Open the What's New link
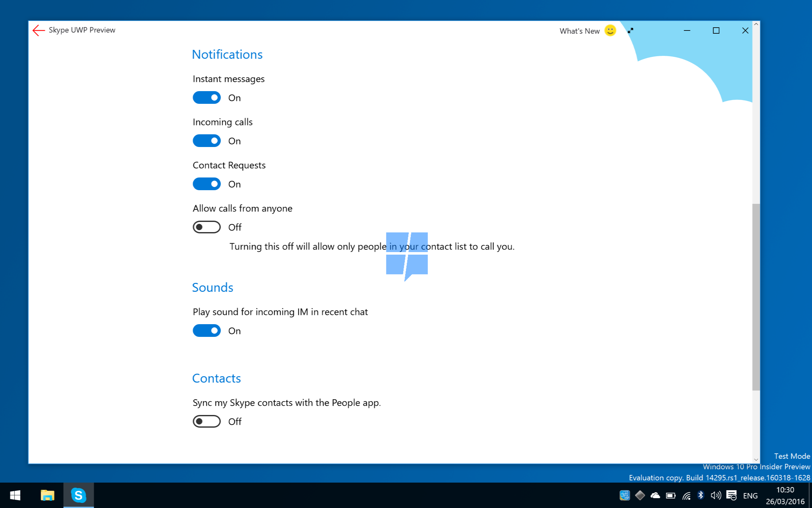Screen dimensions: 812x508 pos(580,31)
